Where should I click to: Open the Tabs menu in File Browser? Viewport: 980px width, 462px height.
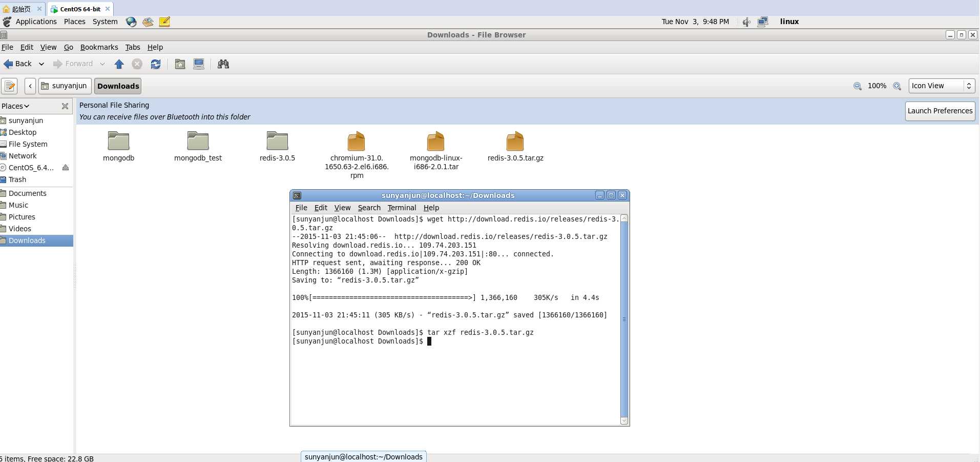click(133, 47)
